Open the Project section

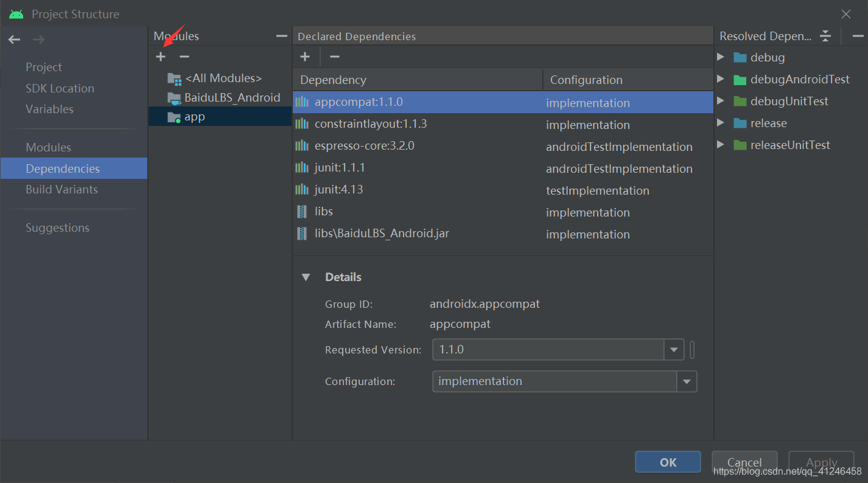44,67
